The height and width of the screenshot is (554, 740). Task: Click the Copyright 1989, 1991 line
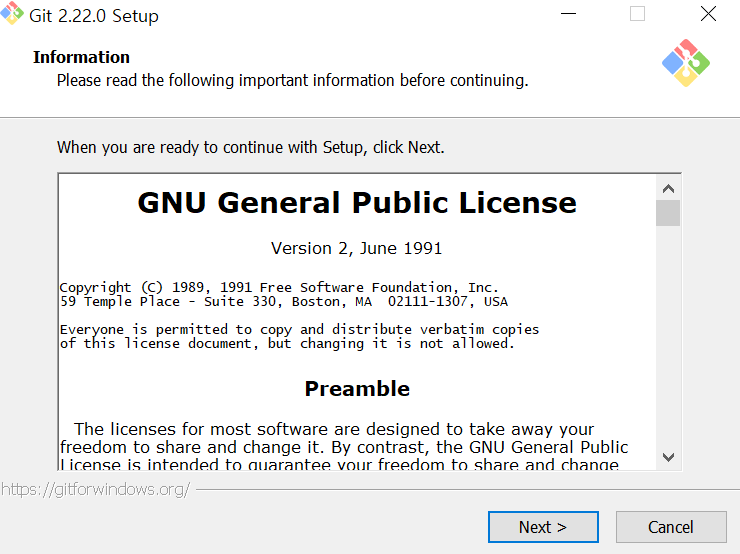click(279, 287)
